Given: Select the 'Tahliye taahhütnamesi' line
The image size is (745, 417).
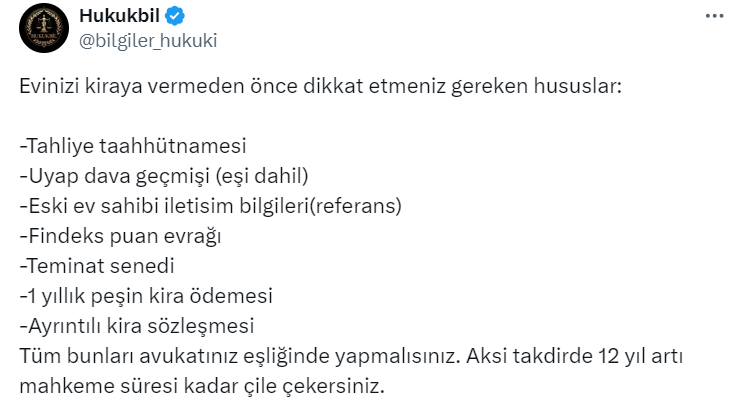Looking at the screenshot, I should pyautogui.click(x=132, y=146).
